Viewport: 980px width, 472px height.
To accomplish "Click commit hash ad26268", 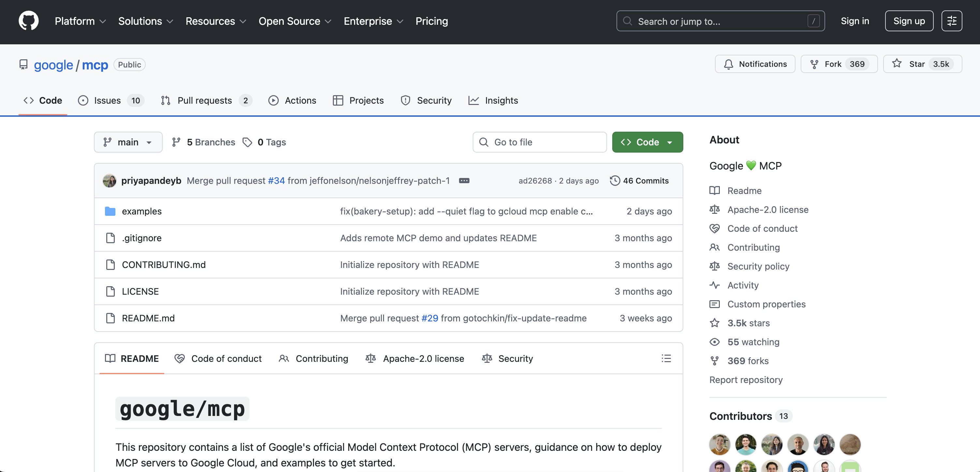I will 535,181.
